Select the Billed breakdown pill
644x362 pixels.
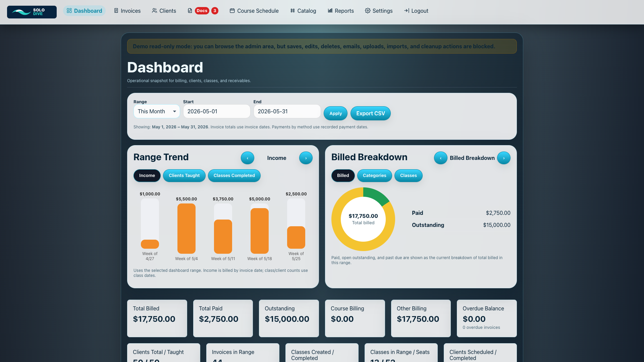click(x=343, y=176)
